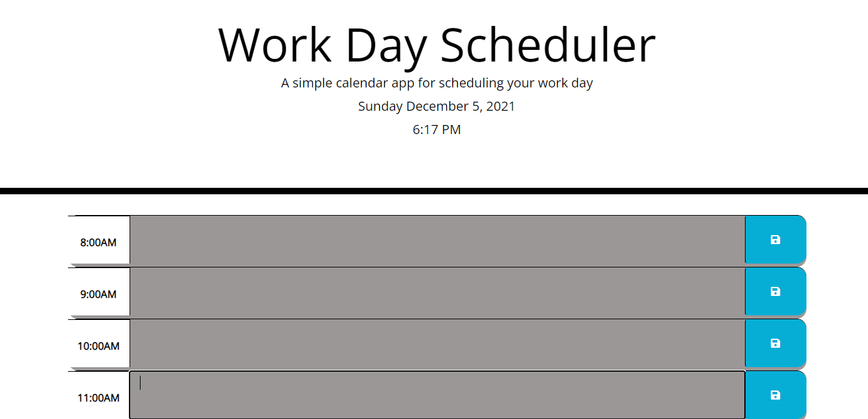Click the Work Day Scheduler title
This screenshot has width=868, height=419.
click(x=436, y=44)
